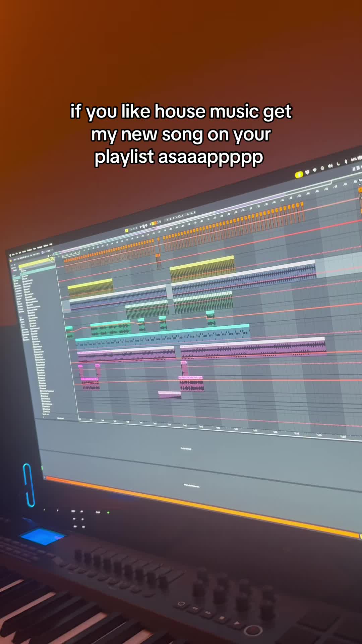This screenshot has height=644, width=362.
Task: Open the clock-shaped Time Machine menu bar icon
Action: tap(322, 168)
